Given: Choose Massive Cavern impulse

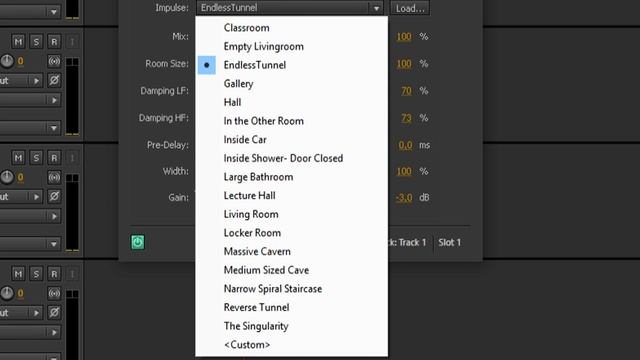Looking at the screenshot, I should coord(257,251).
